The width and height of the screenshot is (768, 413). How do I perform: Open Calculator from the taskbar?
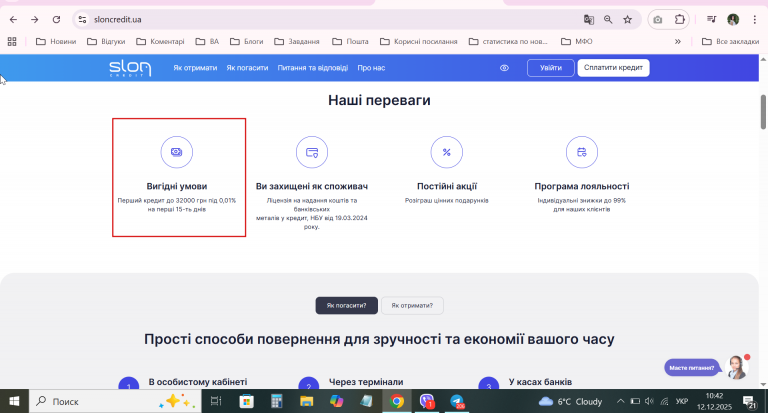(x=277, y=401)
